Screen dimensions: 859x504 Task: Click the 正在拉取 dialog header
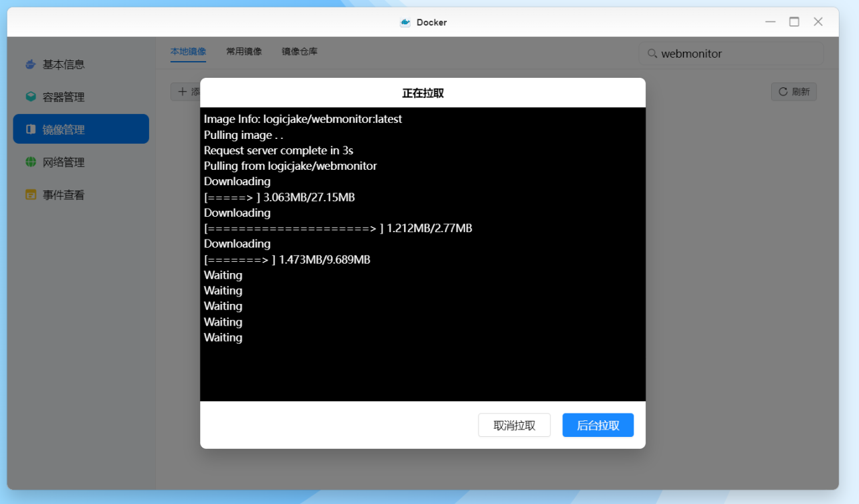click(422, 93)
